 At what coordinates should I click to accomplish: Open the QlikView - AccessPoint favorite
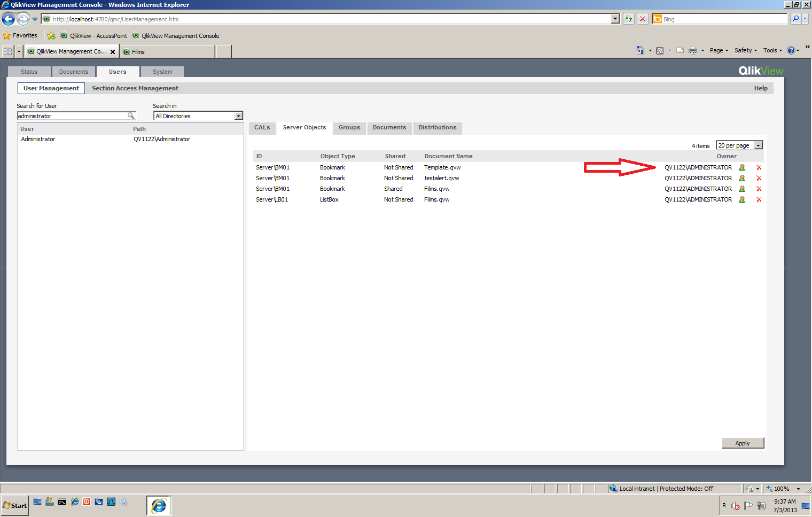point(94,36)
